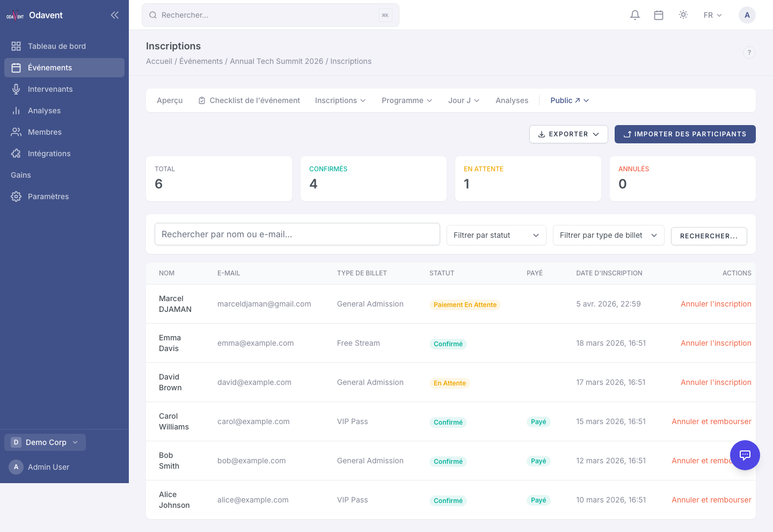Click the Membres people icon
Viewport: 773px width, 532px height.
[x=16, y=132]
